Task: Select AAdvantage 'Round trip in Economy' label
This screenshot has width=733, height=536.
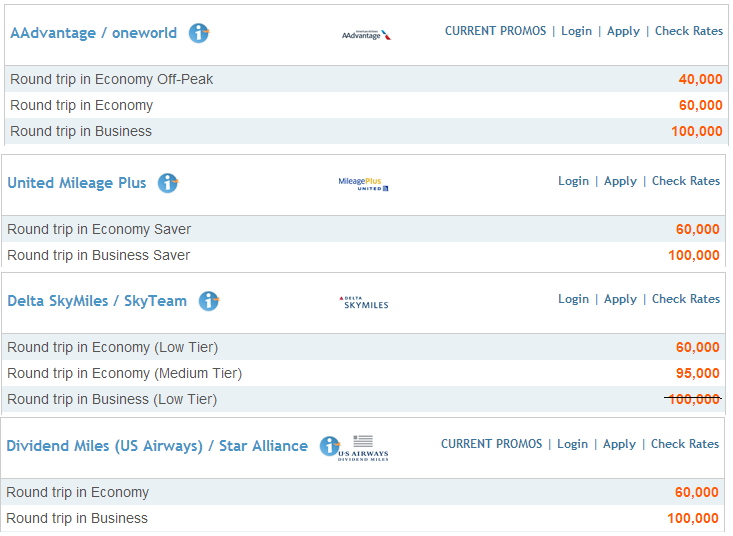Action: click(x=81, y=106)
